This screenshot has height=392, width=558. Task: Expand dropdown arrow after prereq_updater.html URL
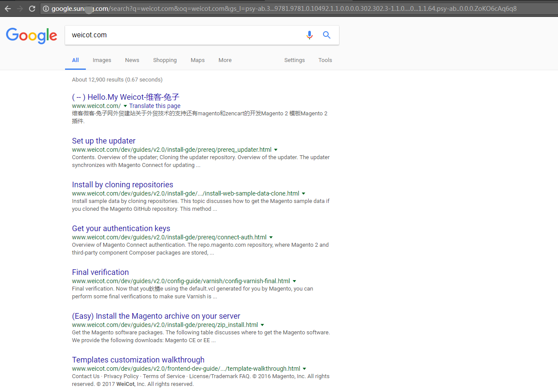(x=276, y=150)
